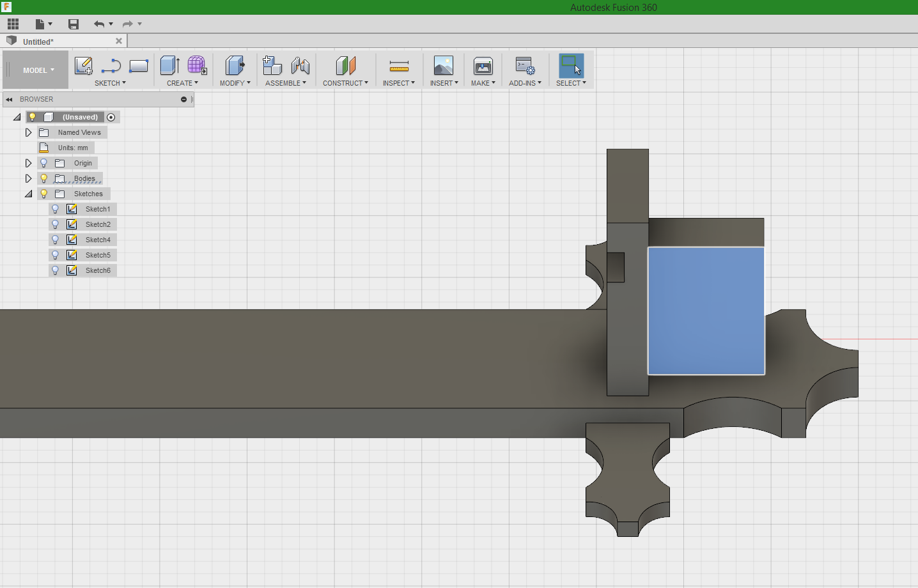This screenshot has height=588, width=918.
Task: Select the Line sketch tool
Action: click(x=111, y=65)
